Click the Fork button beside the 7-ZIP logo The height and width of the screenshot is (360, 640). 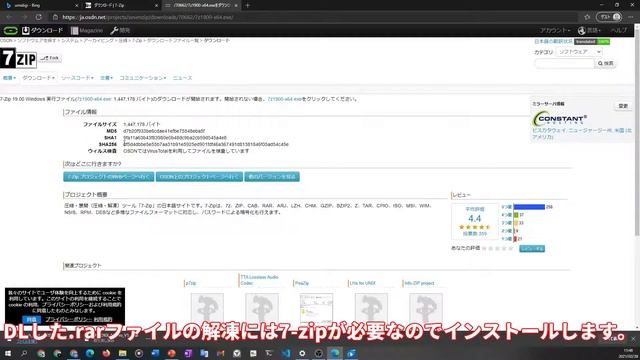pos(51,58)
